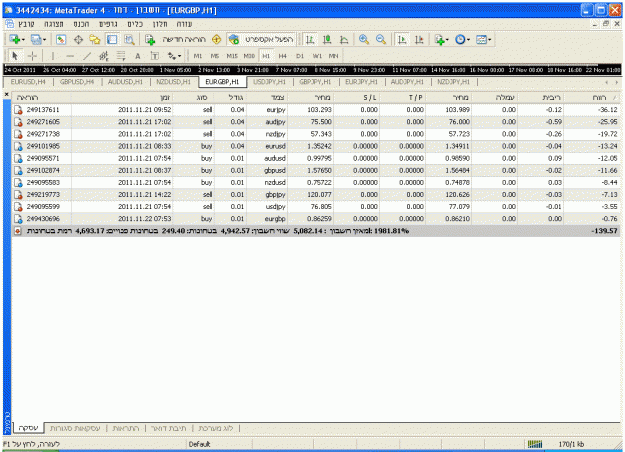Click the Zoom Out magnifier icon
Viewport: 625px width, 452px height.
381,39
